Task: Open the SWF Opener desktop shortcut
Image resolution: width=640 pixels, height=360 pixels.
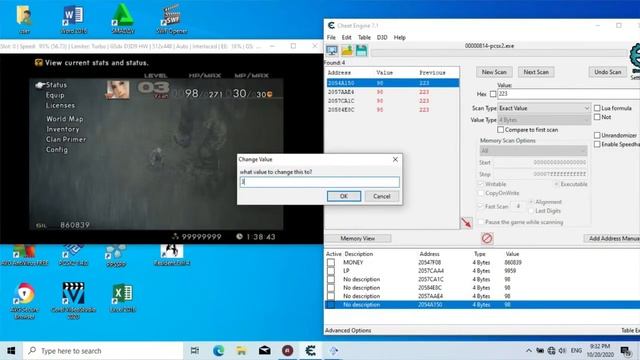Action: pos(172,19)
